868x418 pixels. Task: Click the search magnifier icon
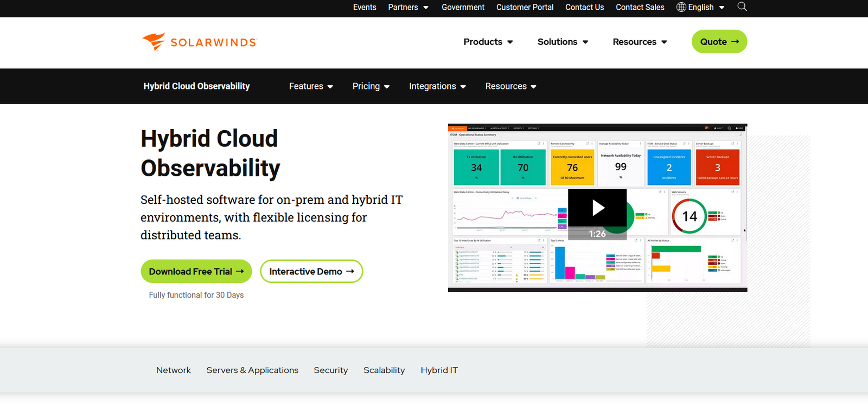(x=742, y=7)
